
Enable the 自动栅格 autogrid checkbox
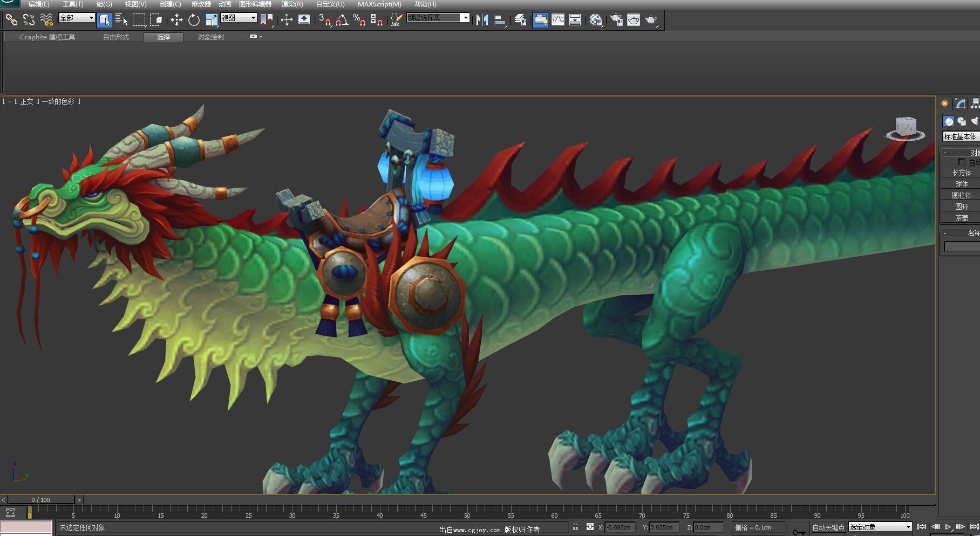pyautogui.click(x=962, y=162)
